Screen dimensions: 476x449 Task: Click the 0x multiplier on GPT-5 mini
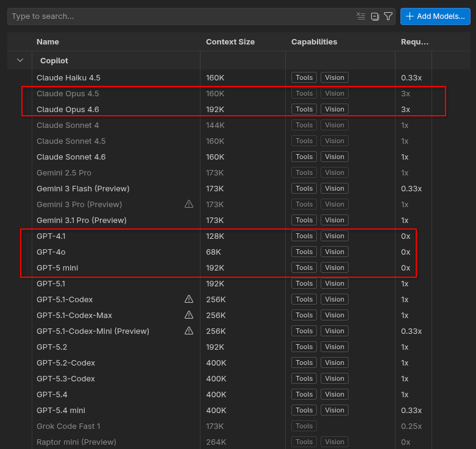point(405,267)
